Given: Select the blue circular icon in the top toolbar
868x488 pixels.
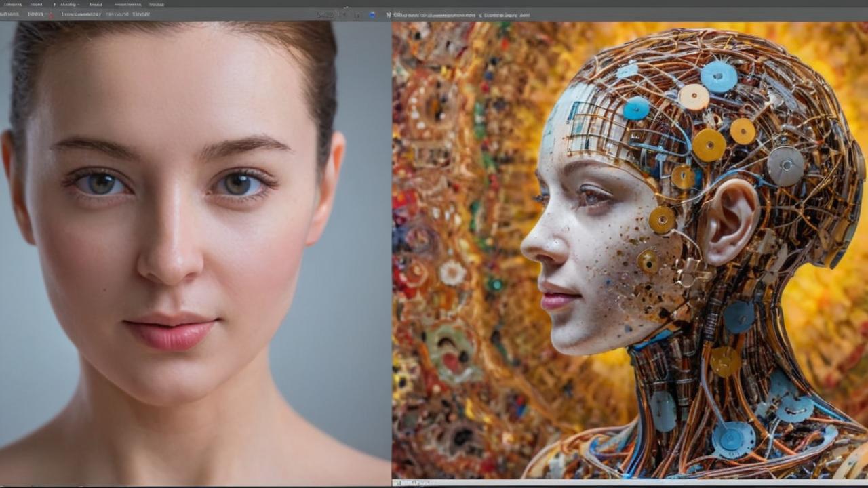Looking at the screenshot, I should coord(372,14).
